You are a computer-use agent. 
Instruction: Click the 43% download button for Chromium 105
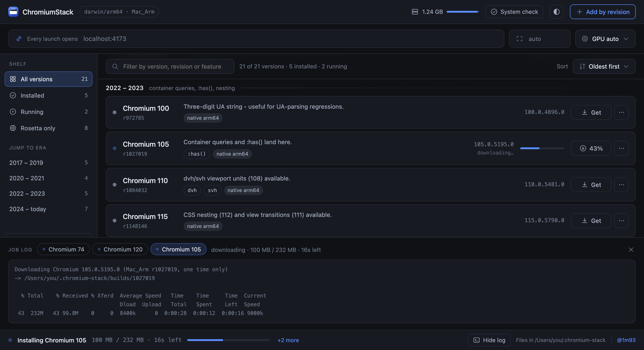591,148
